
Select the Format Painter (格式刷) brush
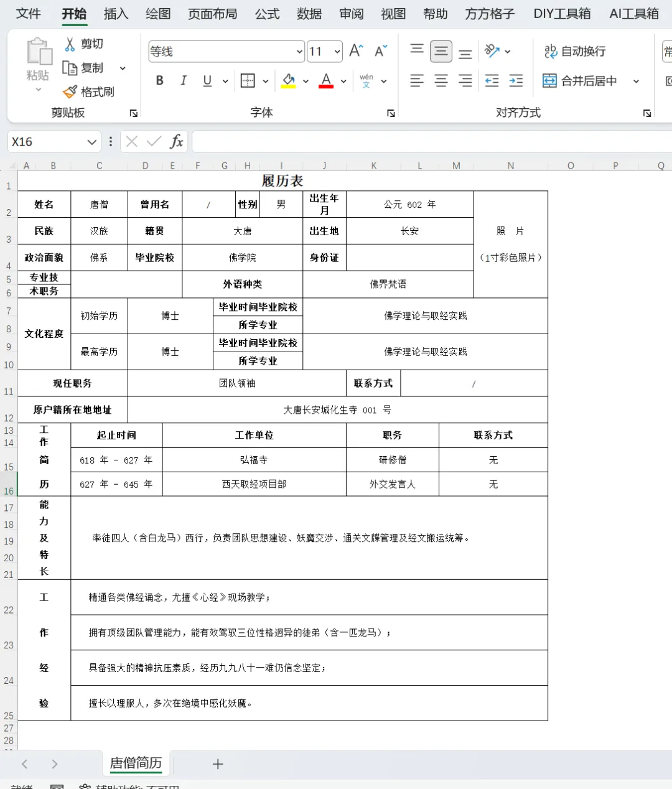point(70,91)
